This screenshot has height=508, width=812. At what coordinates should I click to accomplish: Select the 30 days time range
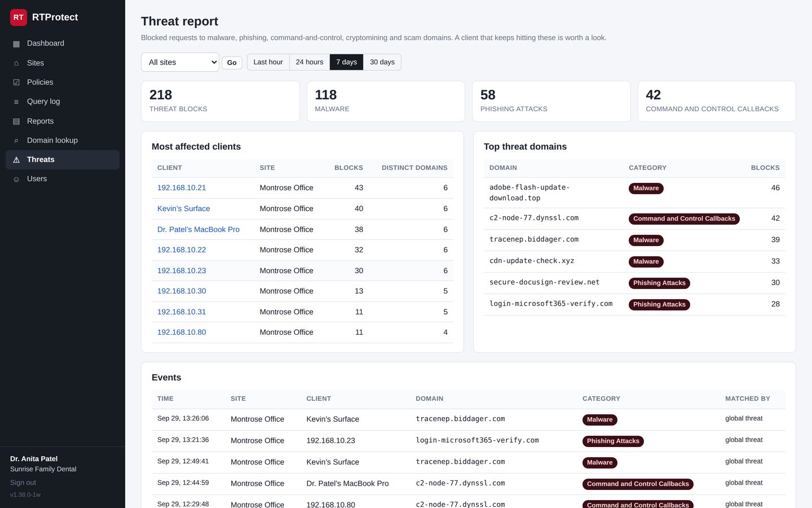382,62
